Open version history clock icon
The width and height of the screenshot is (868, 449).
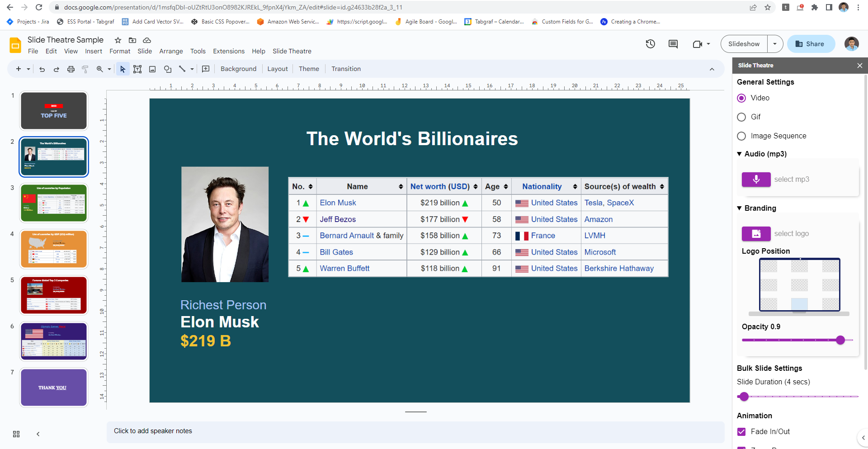coord(650,44)
